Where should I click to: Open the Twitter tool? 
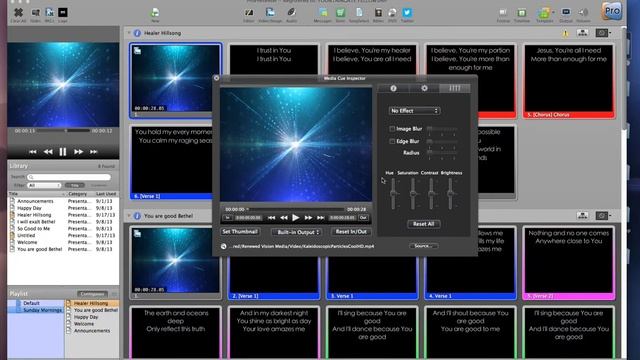tap(407, 13)
